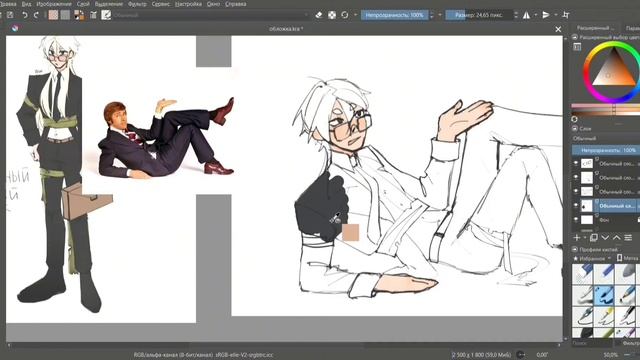Select the Фон layer row
The image size is (640, 360).
click(x=606, y=220)
